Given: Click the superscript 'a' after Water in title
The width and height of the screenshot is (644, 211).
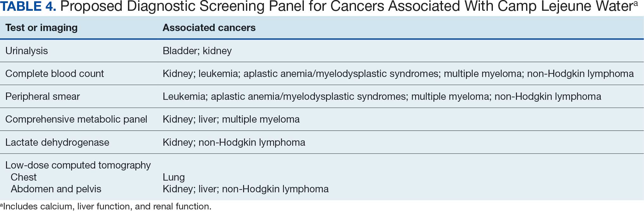Looking at the screenshot, I should click(635, 4).
